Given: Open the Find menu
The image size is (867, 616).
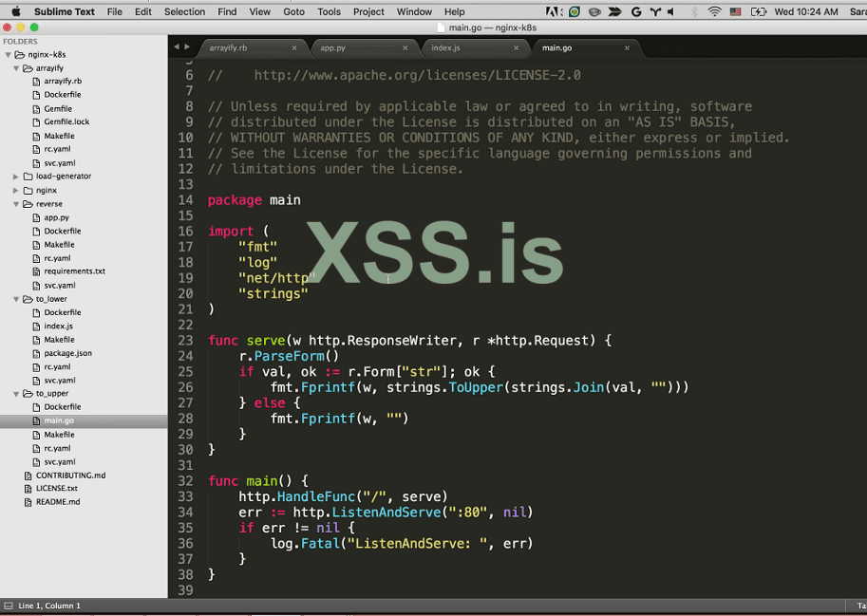Looking at the screenshot, I should (x=227, y=11).
